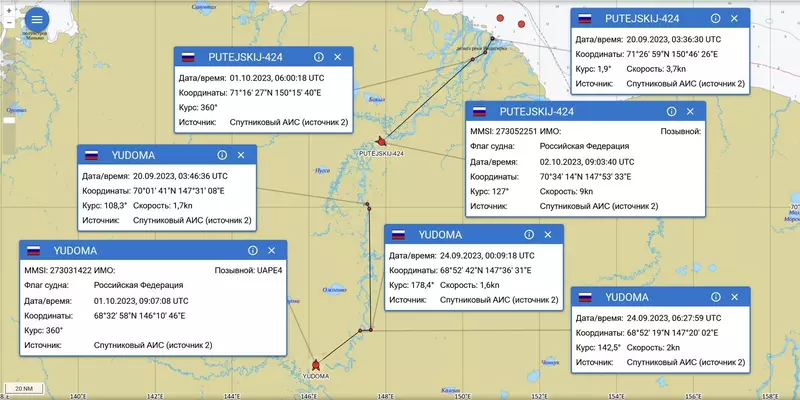Open info for PUTEJSKIJ-424 03:36:30 UTC popup

click(x=715, y=18)
